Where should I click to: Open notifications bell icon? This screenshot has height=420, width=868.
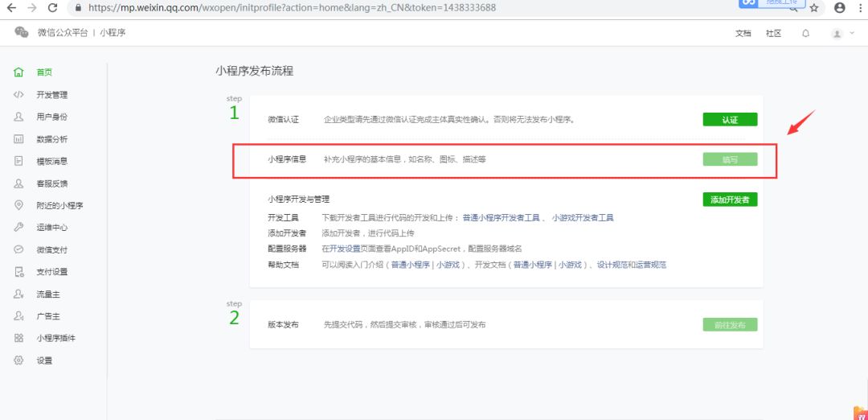click(806, 33)
